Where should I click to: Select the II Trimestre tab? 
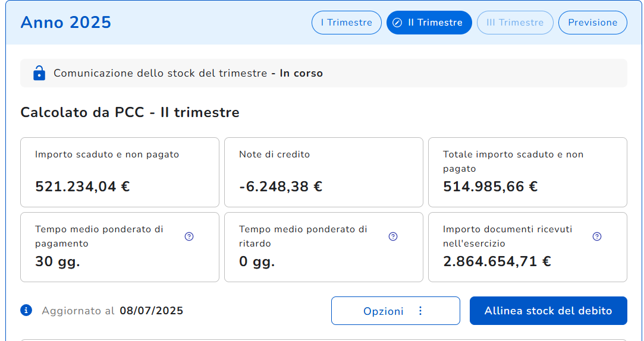point(429,23)
